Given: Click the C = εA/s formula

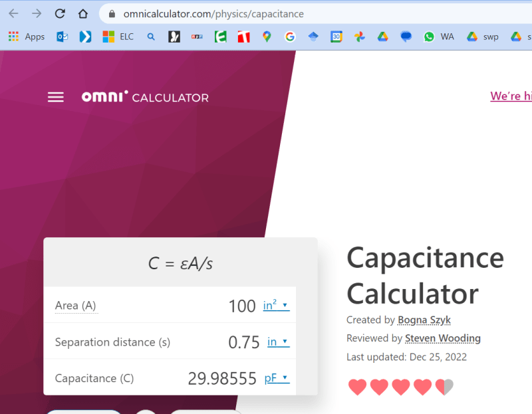Looking at the screenshot, I should click(x=180, y=263).
